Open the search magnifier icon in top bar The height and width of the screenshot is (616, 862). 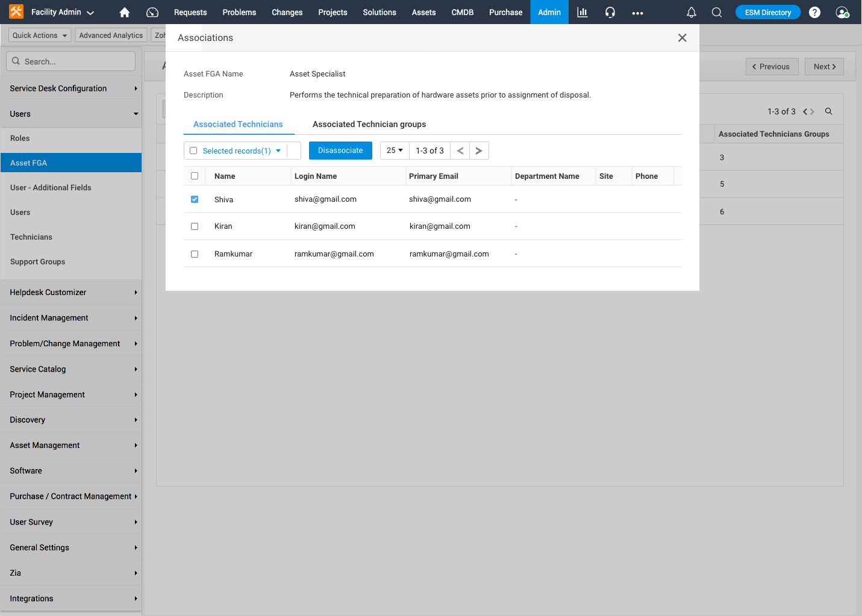point(716,12)
